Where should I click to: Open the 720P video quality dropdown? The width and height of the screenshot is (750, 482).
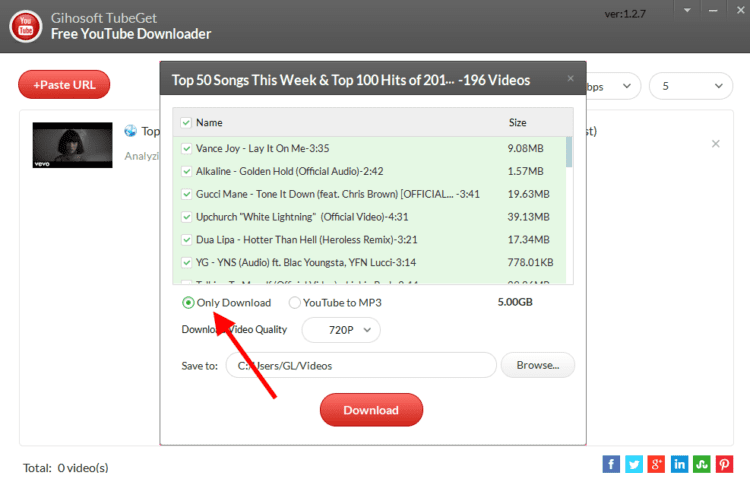pos(341,330)
